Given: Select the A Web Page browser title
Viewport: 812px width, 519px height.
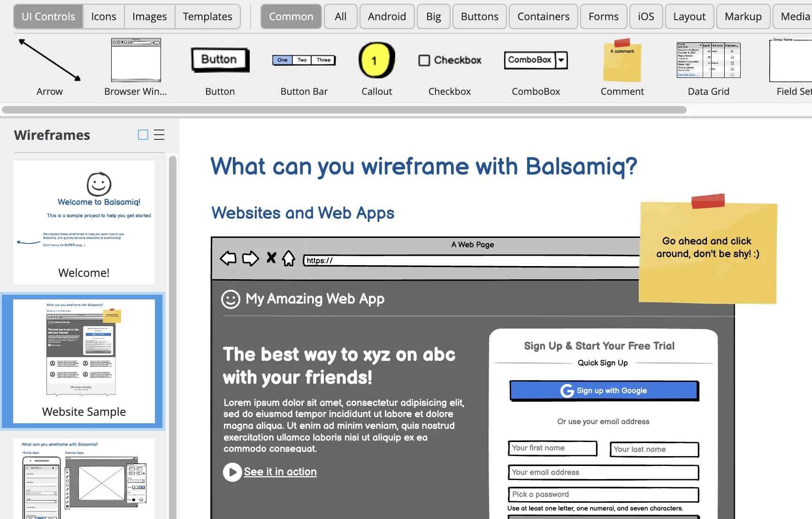Looking at the screenshot, I should tap(473, 244).
